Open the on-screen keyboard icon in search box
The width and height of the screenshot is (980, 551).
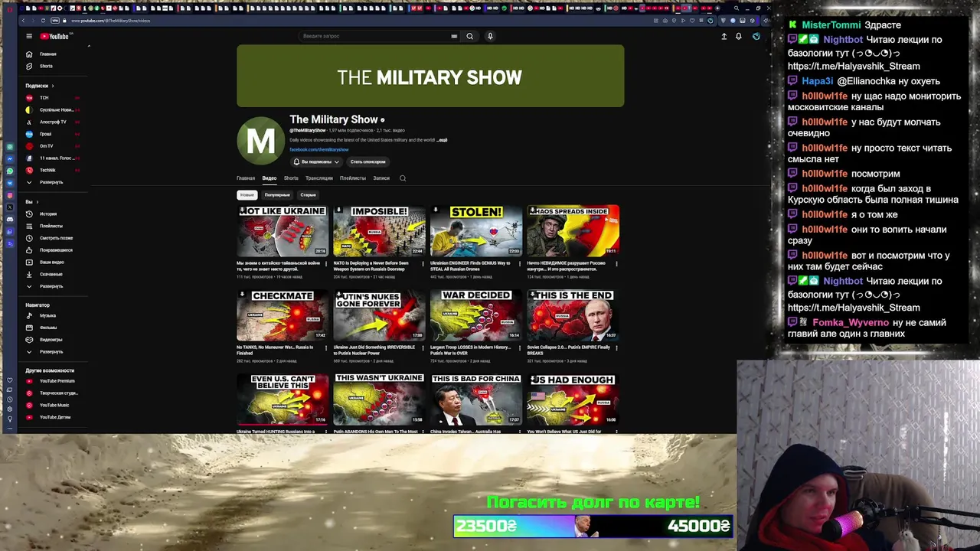454,36
